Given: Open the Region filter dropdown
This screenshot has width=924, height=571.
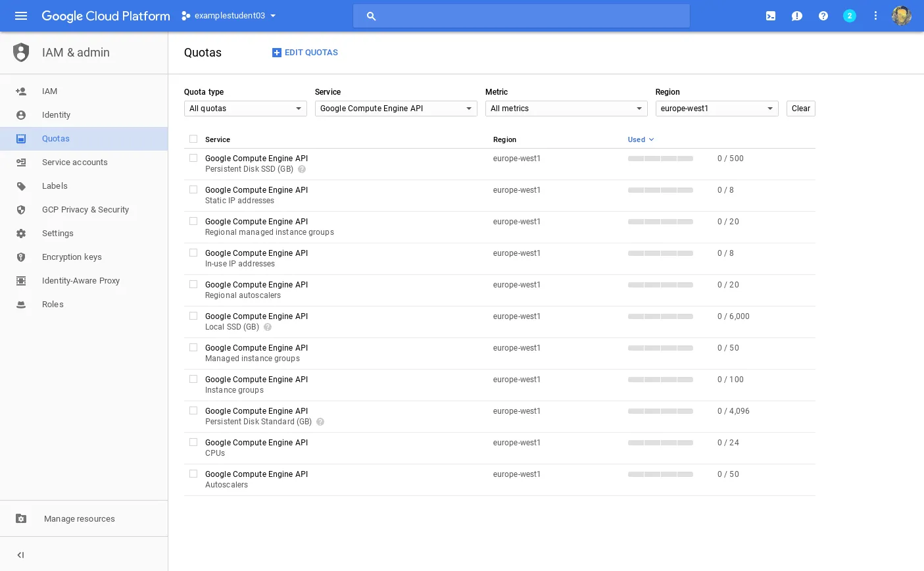Looking at the screenshot, I should (x=717, y=109).
